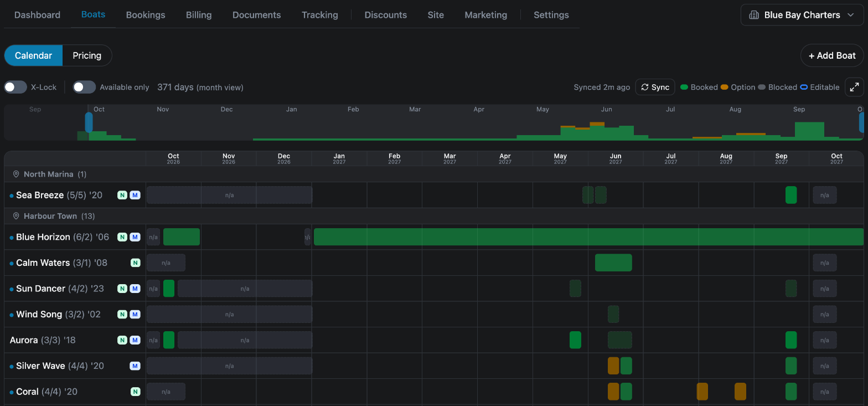Click the M badge on Sea Breeze
The image size is (868, 406).
pyautogui.click(x=135, y=195)
